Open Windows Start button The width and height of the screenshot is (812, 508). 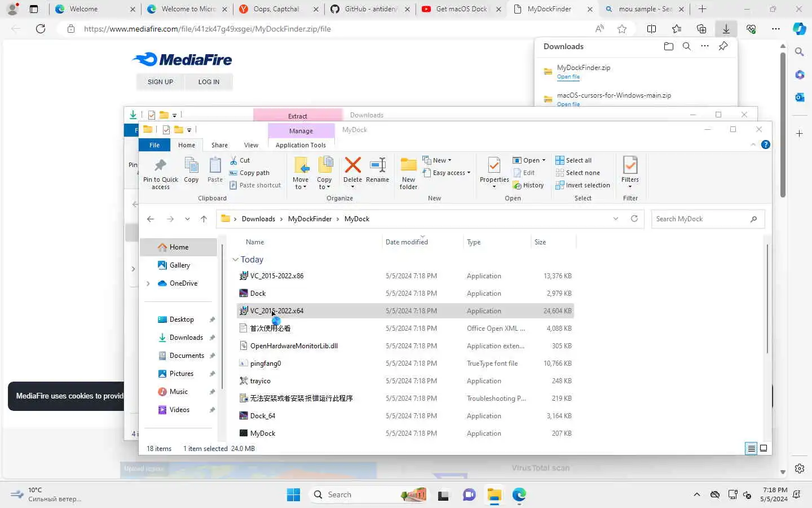(x=294, y=494)
